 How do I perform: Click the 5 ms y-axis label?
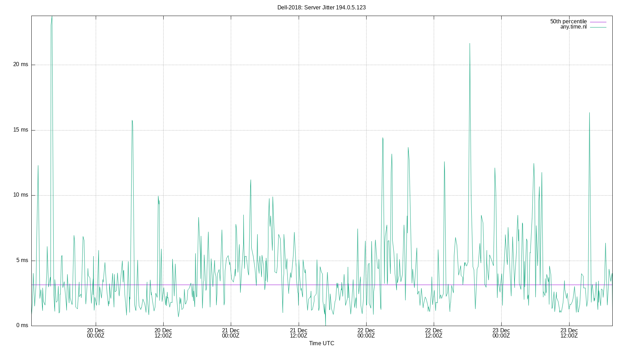tap(22, 260)
